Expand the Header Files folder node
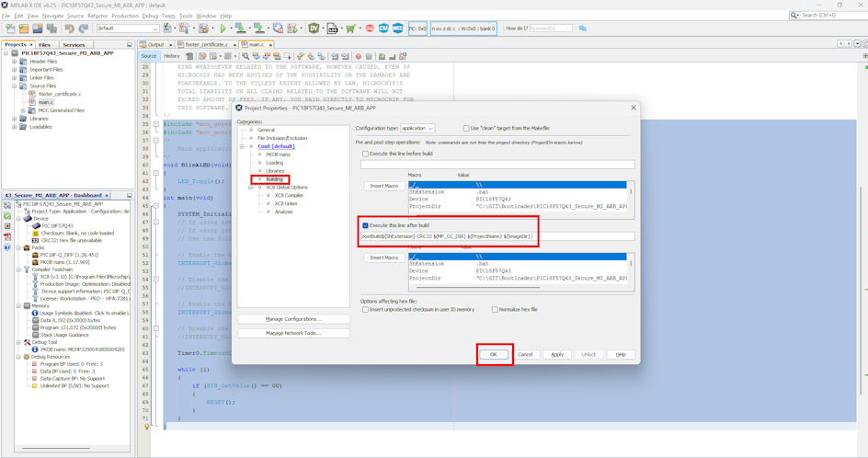The image size is (868, 458). [x=14, y=62]
